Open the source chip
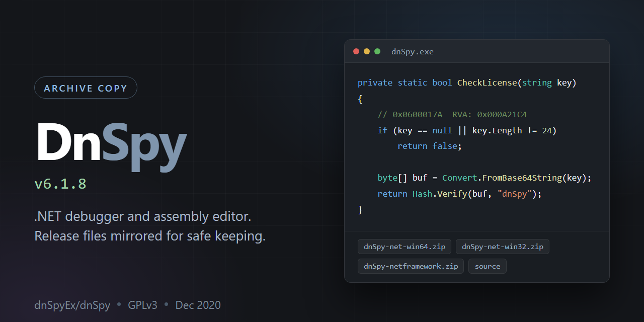The height and width of the screenshot is (322, 644). point(488,266)
